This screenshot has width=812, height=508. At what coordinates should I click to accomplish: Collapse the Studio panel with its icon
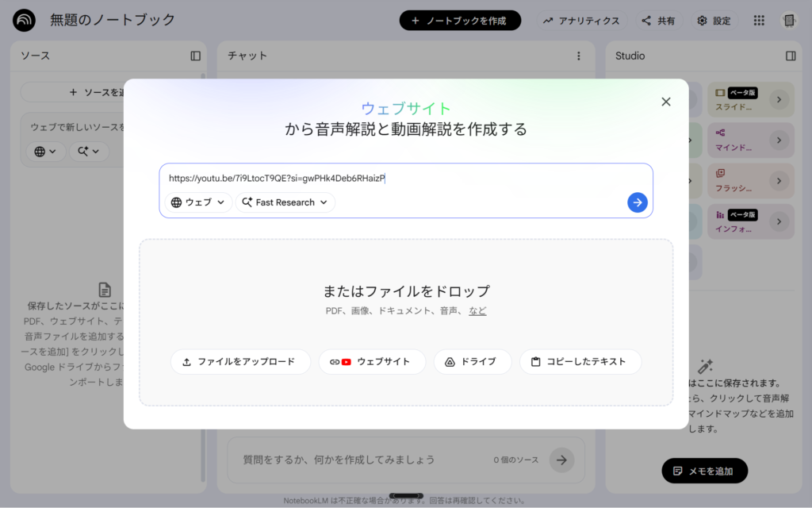tap(791, 56)
